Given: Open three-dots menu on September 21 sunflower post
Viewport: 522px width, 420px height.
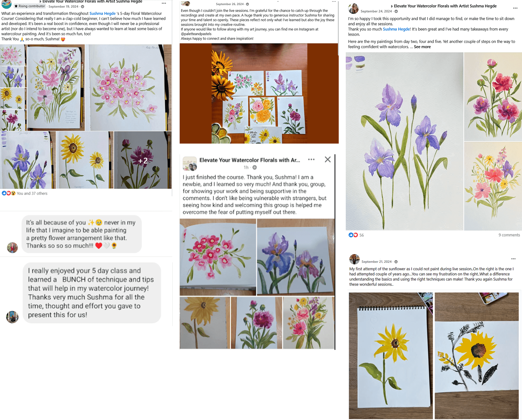Looking at the screenshot, I should tap(513, 259).
